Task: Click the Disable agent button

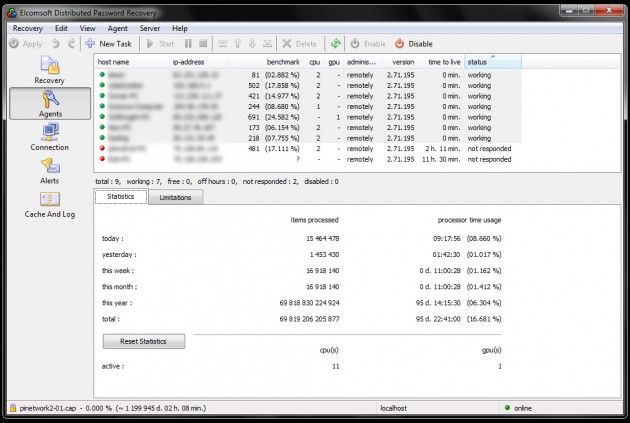Action: [x=413, y=44]
